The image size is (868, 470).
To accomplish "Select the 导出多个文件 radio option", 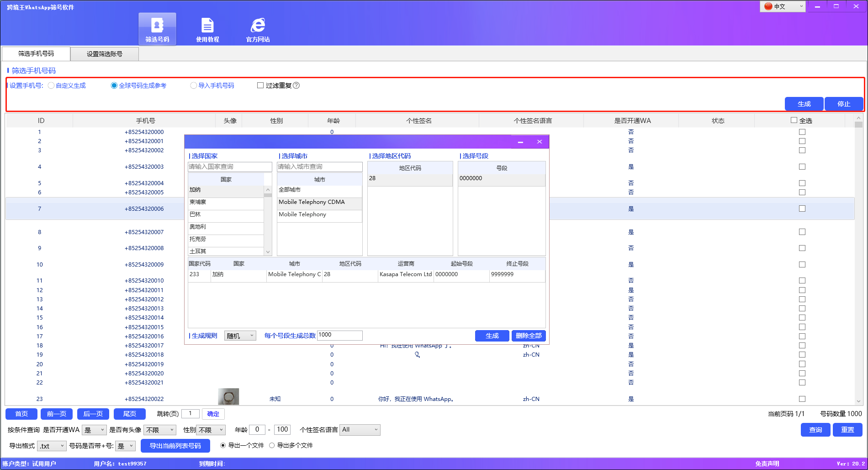I will coord(272,445).
